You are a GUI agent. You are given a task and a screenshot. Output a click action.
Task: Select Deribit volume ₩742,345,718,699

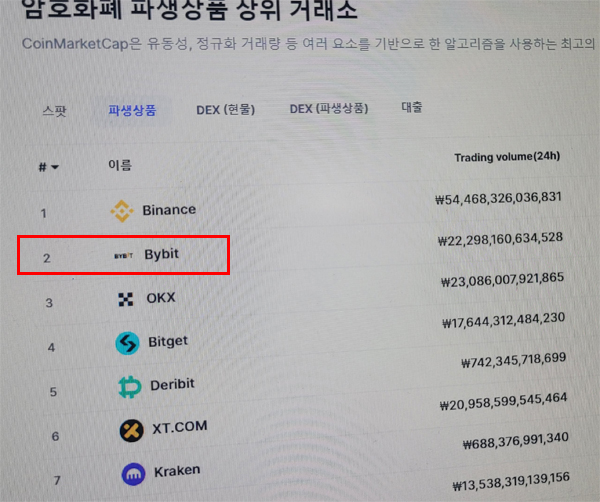(x=514, y=360)
